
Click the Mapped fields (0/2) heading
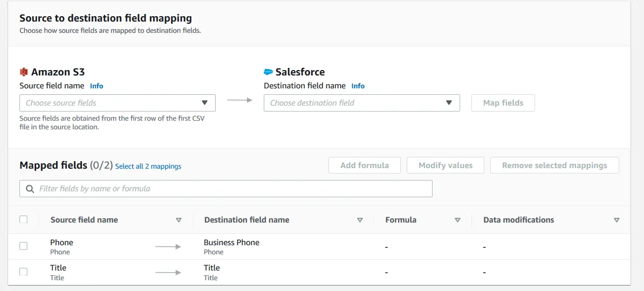[x=66, y=165]
